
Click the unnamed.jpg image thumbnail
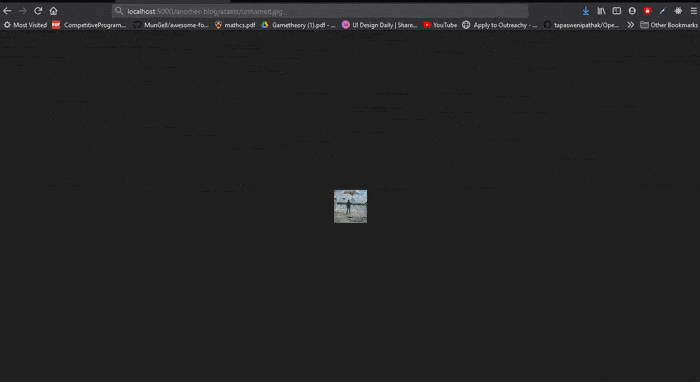(350, 206)
